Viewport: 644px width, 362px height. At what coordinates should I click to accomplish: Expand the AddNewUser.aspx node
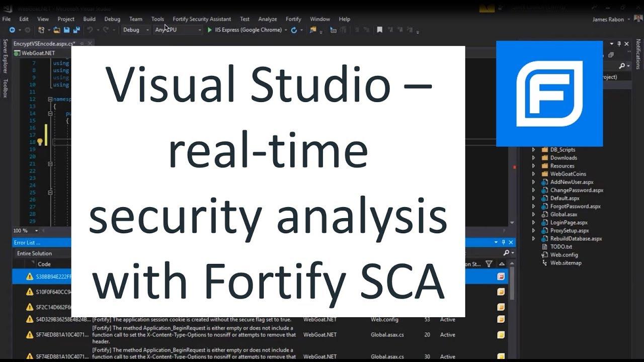(534, 182)
